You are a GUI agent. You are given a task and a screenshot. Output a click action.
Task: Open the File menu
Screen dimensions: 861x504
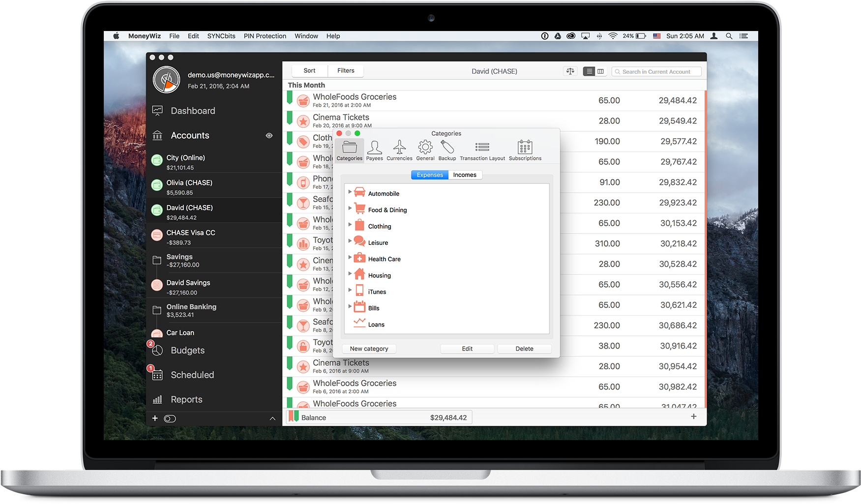[174, 36]
